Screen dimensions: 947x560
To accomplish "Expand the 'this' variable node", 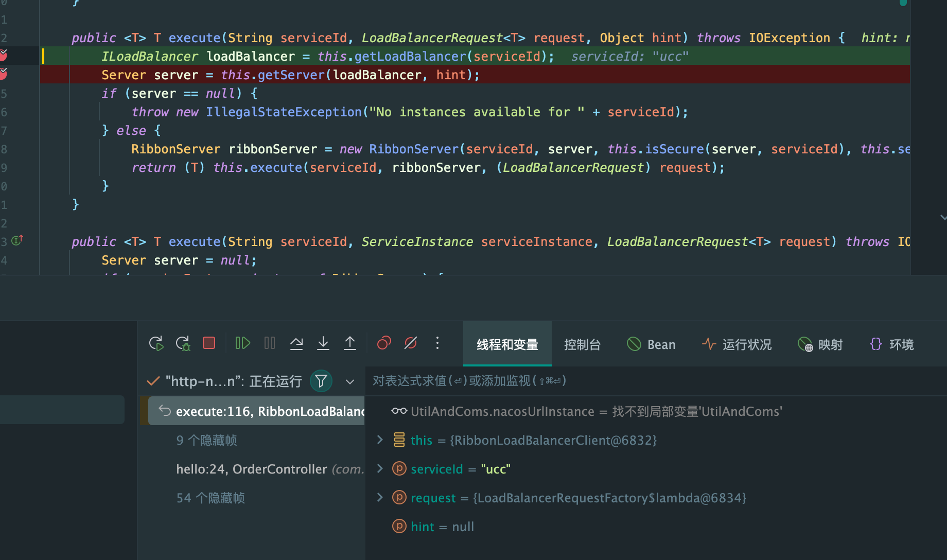I will (x=380, y=440).
